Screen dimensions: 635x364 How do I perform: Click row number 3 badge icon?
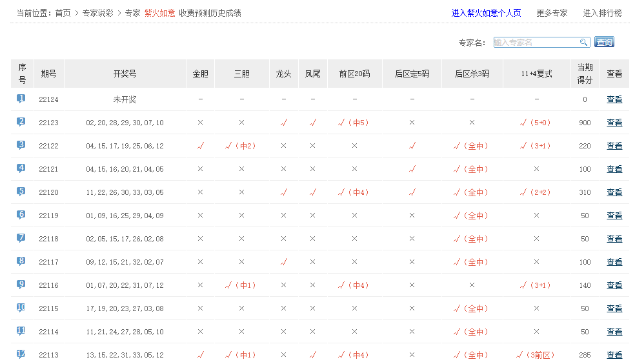21,145
